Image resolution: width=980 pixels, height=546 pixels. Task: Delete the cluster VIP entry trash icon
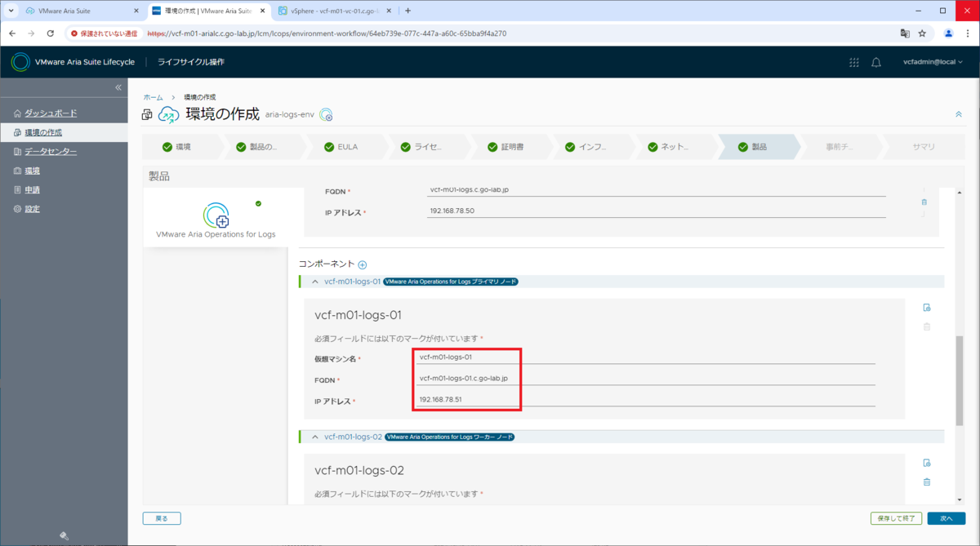[x=924, y=202]
